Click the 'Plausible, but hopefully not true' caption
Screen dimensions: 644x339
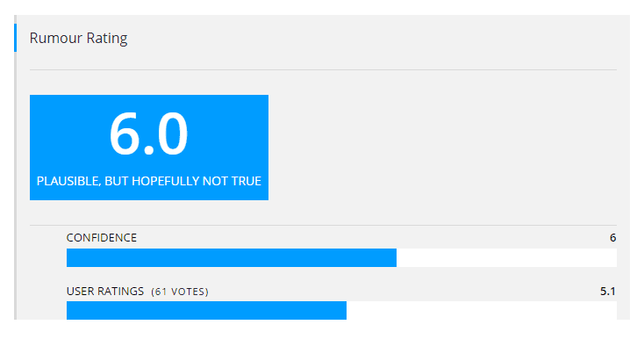148,181
